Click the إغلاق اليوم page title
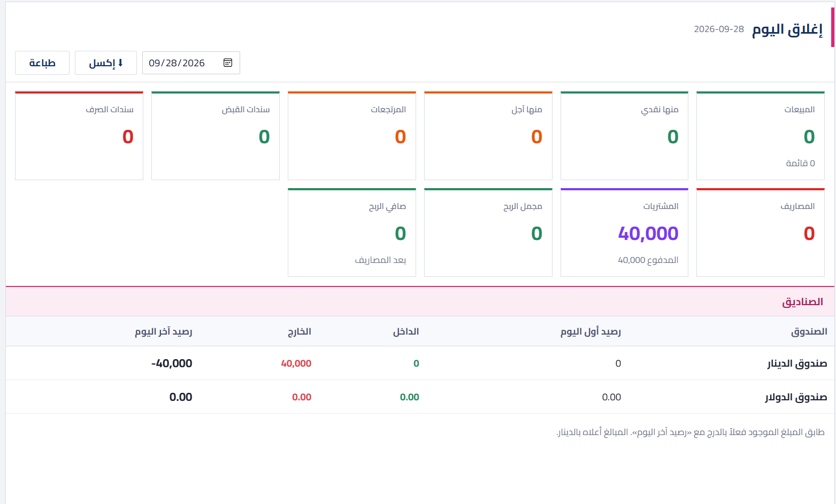Image resolution: width=836 pixels, height=504 pixels. (787, 29)
